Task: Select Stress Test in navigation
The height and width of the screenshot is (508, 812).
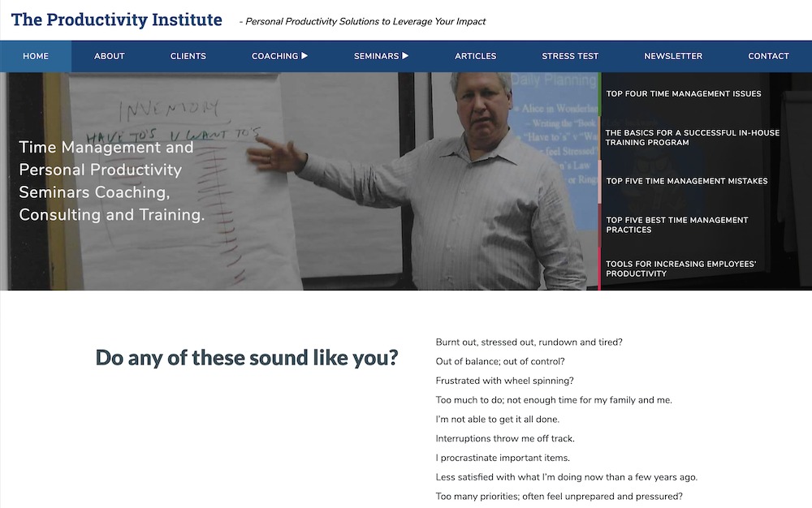Action: pyautogui.click(x=570, y=56)
